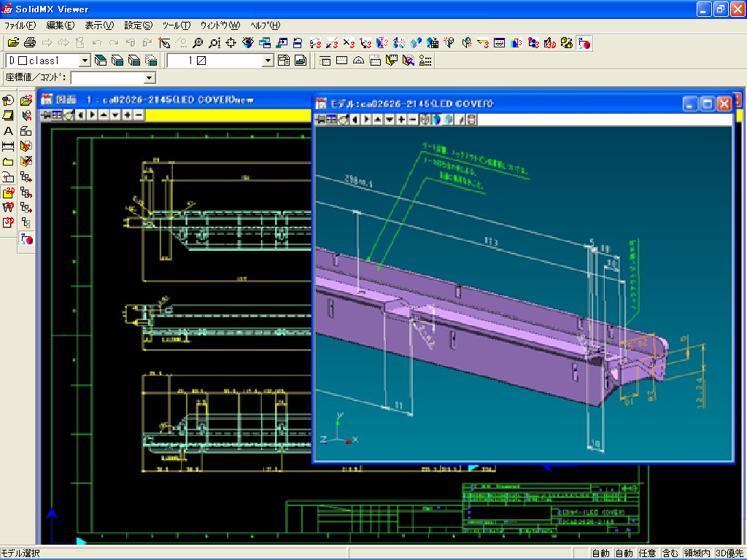This screenshot has width=747, height=560.
Task: Select the text 'A' tool in sidebar
Action: (9, 131)
